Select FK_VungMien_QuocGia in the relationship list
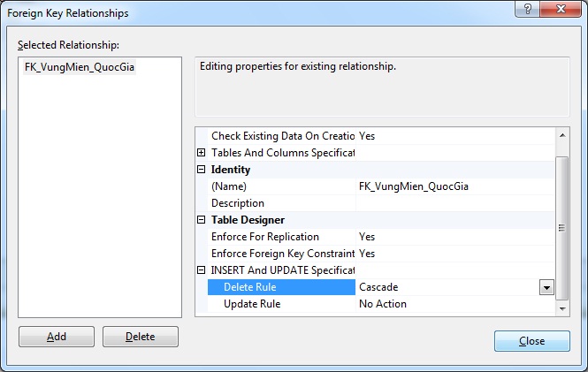The image size is (588, 372). tap(80, 67)
